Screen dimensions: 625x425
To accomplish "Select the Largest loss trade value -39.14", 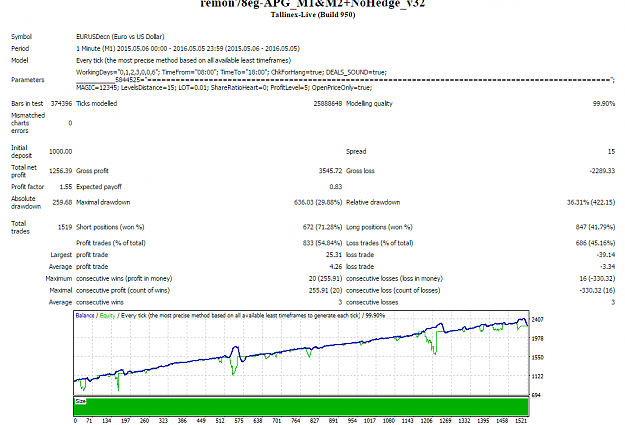I will point(606,255).
